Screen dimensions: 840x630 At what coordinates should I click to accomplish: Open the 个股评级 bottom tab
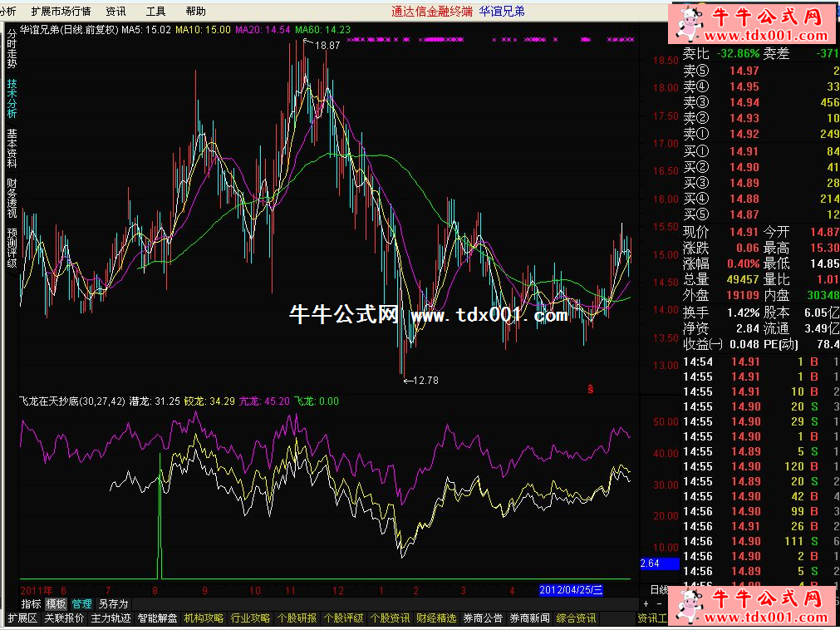[x=343, y=618]
